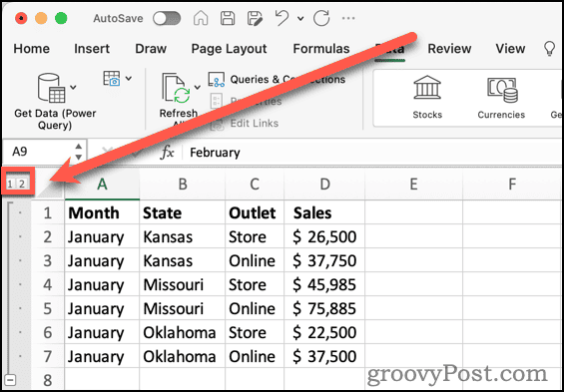Click the Save floppy disk icon
The image size is (564, 392).
tap(228, 18)
